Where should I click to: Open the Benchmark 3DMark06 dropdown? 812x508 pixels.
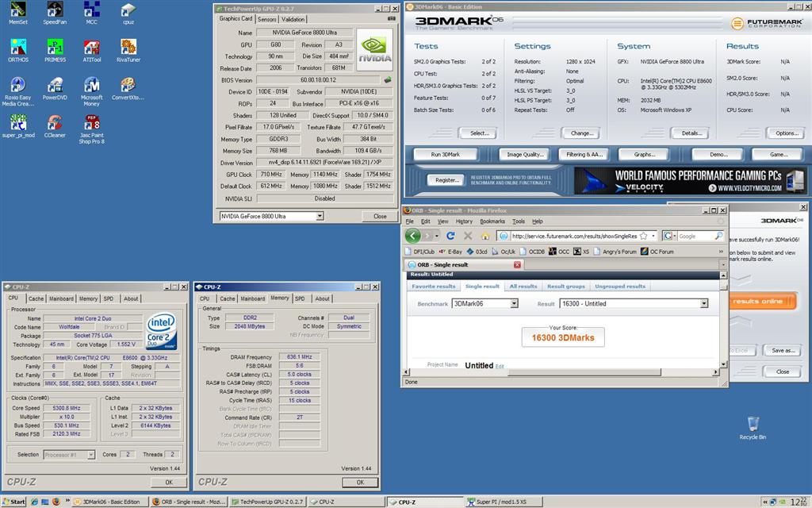point(514,304)
